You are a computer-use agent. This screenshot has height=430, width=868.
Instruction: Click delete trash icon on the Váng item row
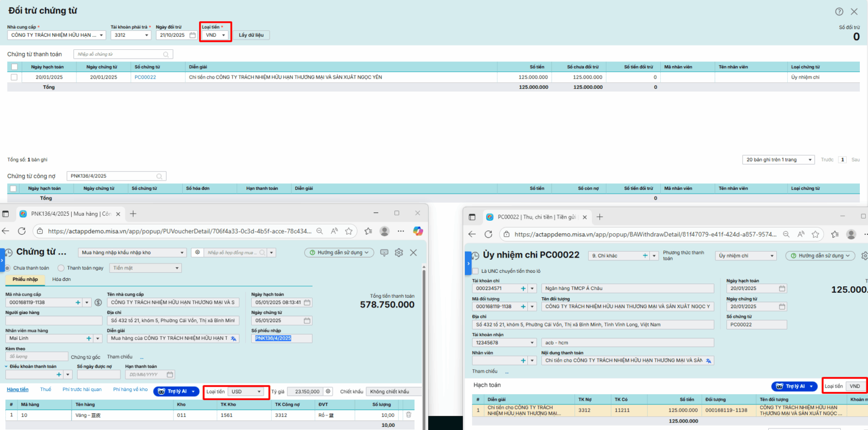coord(409,415)
